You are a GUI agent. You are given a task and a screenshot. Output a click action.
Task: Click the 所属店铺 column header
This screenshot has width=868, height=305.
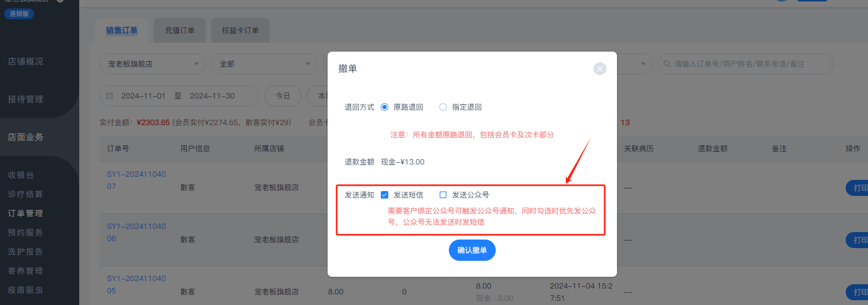coord(269,149)
